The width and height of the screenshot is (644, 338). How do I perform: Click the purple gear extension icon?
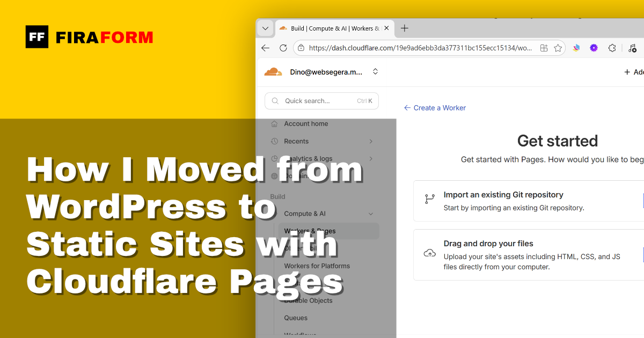click(x=594, y=48)
